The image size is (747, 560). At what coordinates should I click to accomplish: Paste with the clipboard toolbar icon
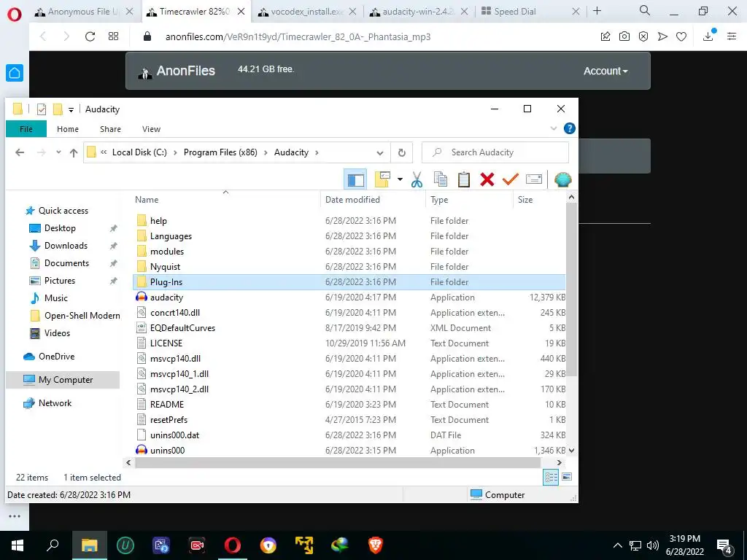(x=463, y=179)
